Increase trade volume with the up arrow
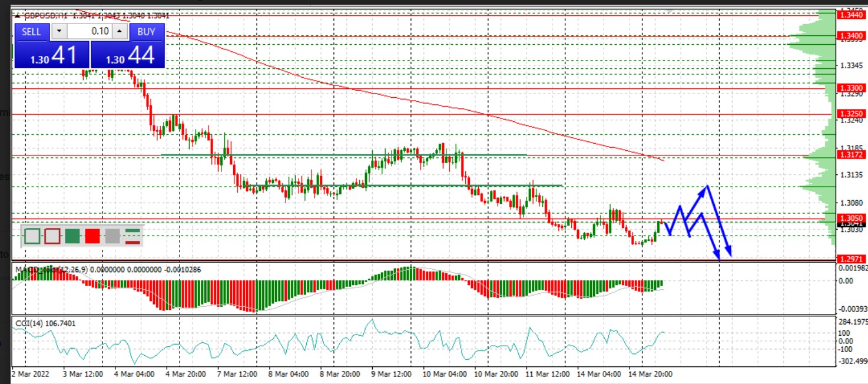Screen dimensions: 868x384 pyautogui.click(x=120, y=32)
